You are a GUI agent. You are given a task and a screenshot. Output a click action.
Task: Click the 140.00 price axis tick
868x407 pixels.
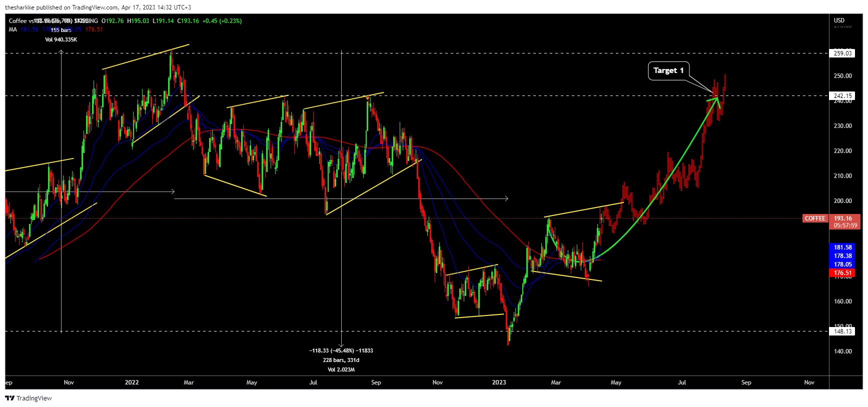pyautogui.click(x=842, y=351)
